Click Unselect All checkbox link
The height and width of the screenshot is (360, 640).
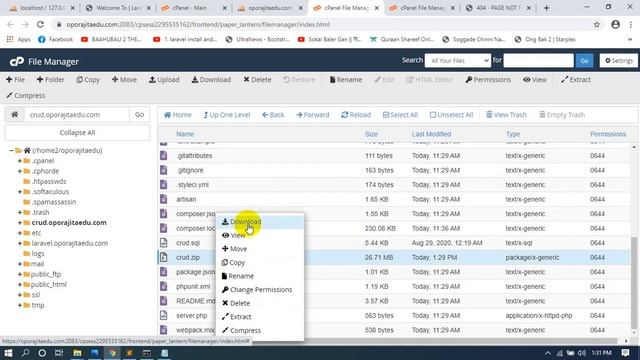[451, 115]
